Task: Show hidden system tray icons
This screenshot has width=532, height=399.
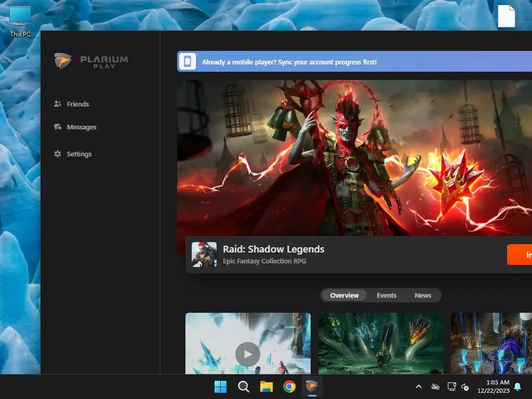Action: [419, 387]
